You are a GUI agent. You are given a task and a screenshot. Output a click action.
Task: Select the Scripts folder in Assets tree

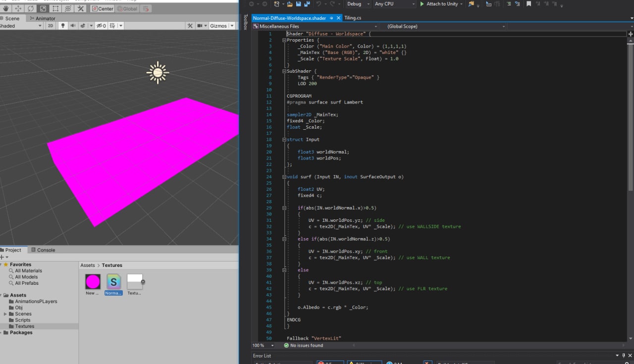coord(23,320)
